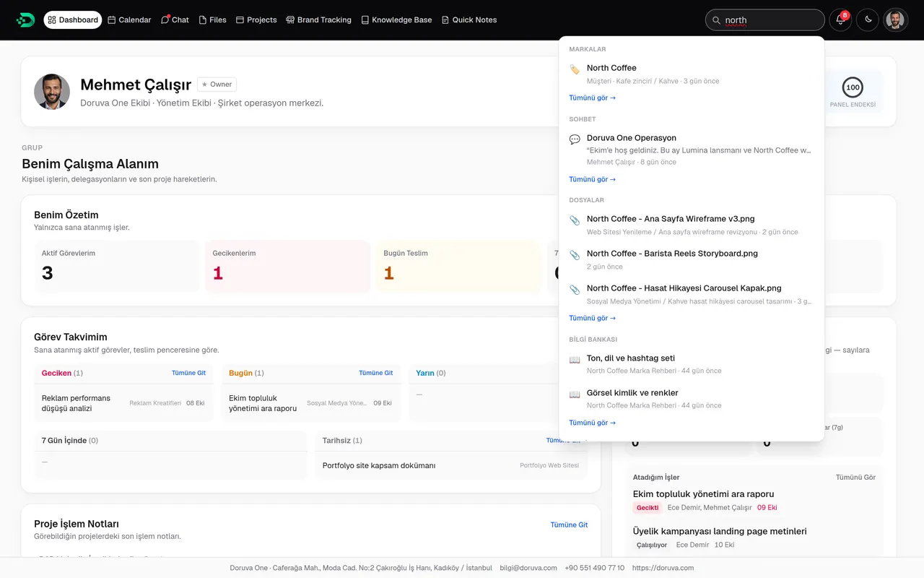Go to the Calendar tab

pos(129,20)
